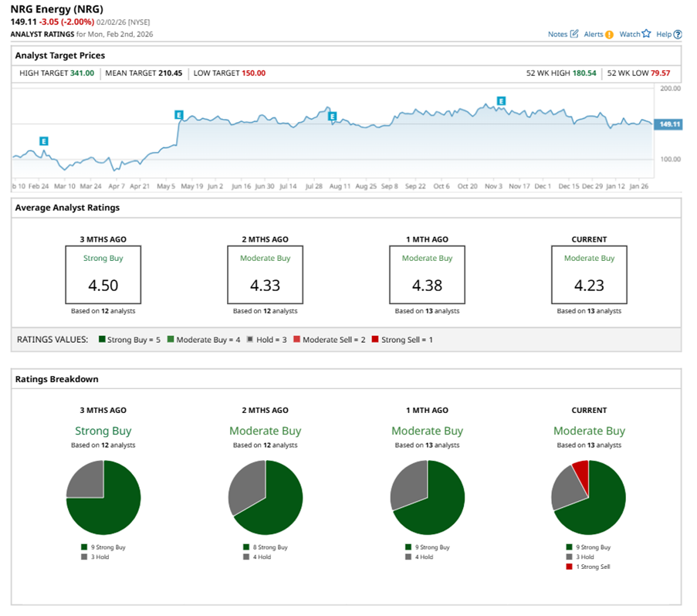Select the earnings marker near Nov 3
The image size is (697, 616).
(x=501, y=101)
